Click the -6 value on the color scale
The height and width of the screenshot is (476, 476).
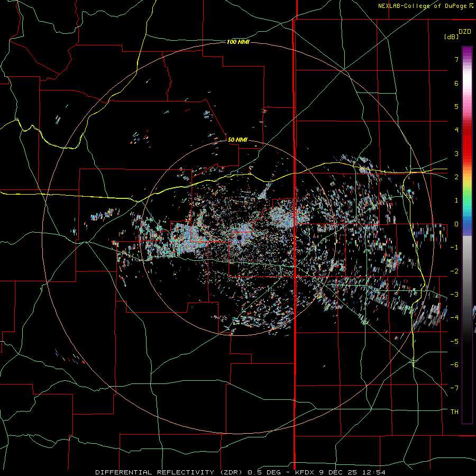(454, 365)
